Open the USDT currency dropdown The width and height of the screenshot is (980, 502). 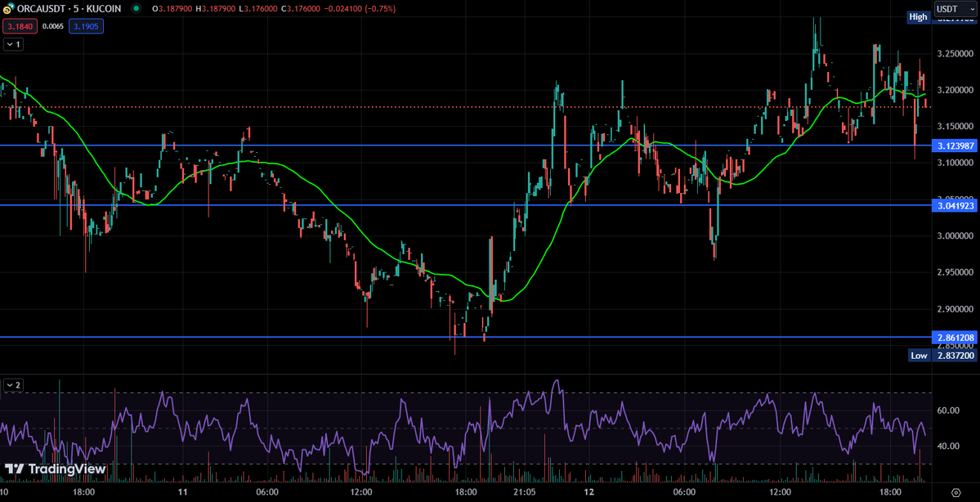click(x=955, y=9)
